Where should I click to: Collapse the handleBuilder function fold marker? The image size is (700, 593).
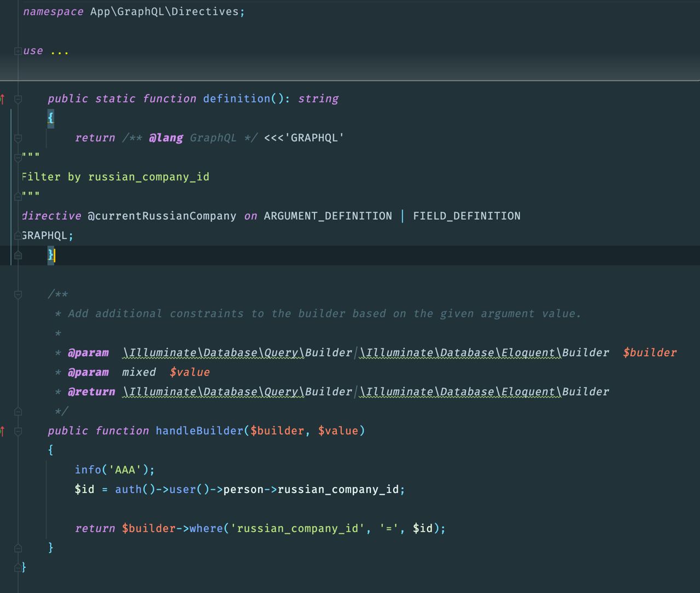[x=18, y=431]
